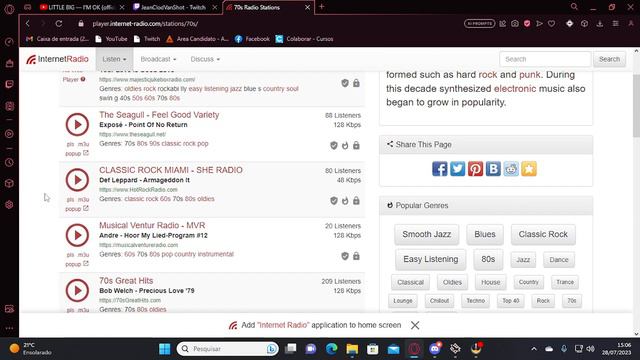Open the Facebook bookmark
The height and width of the screenshot is (360, 640).
click(x=252, y=39)
